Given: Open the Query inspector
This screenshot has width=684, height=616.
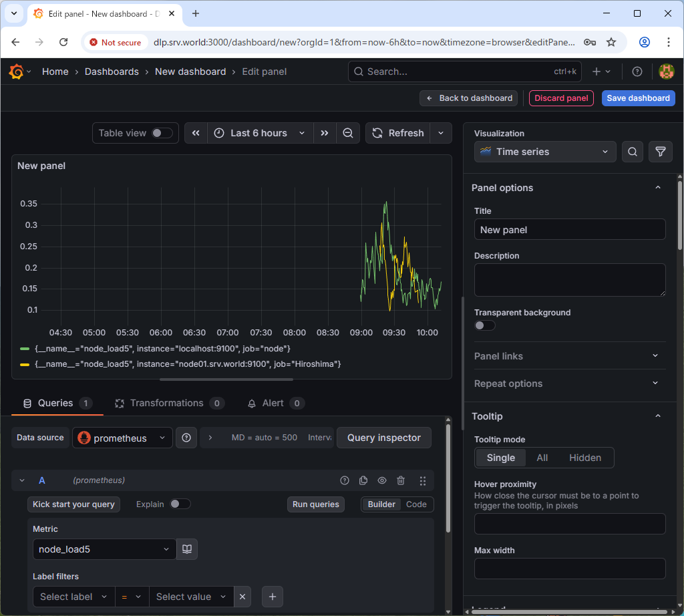Looking at the screenshot, I should tap(384, 438).
